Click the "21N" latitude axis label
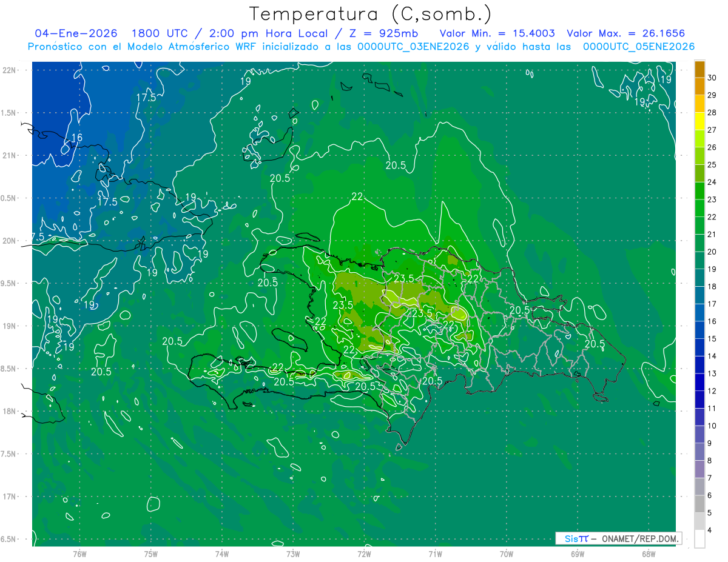 pos(10,155)
